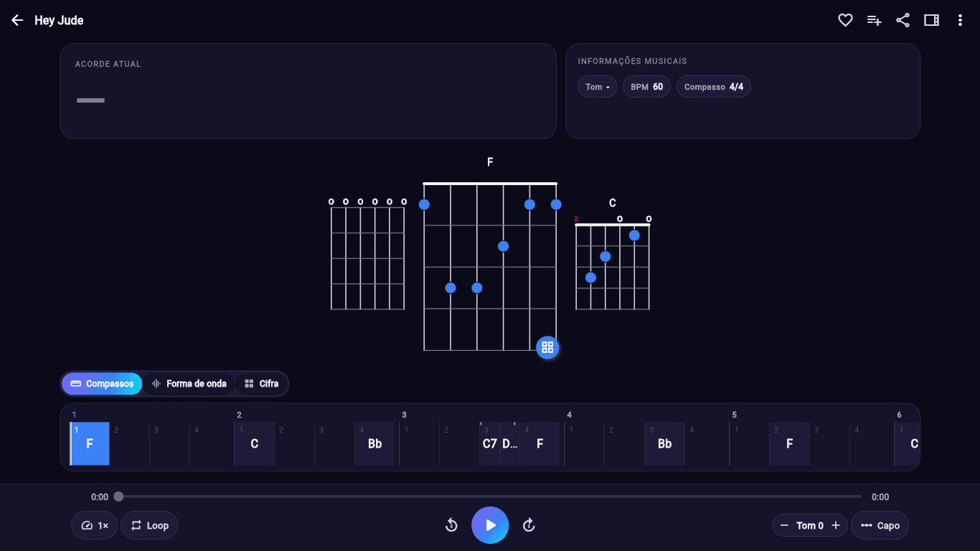Skip forward five seconds

click(x=529, y=525)
